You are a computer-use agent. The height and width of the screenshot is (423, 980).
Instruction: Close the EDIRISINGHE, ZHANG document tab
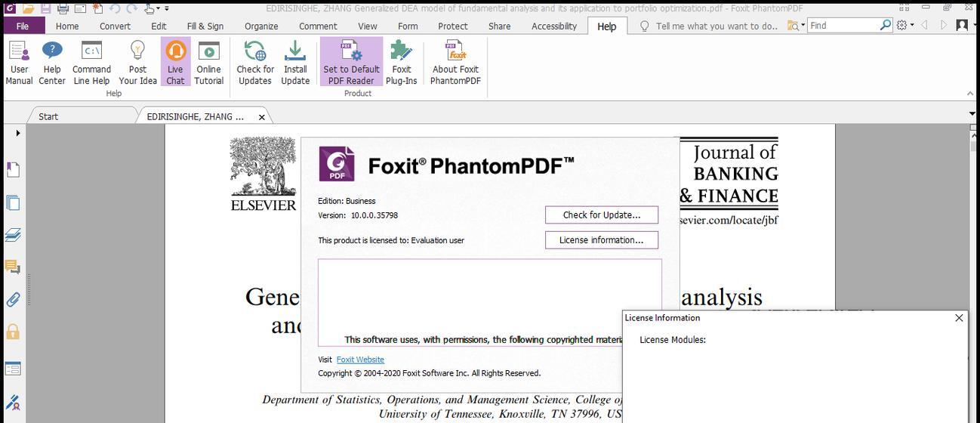[x=262, y=117]
